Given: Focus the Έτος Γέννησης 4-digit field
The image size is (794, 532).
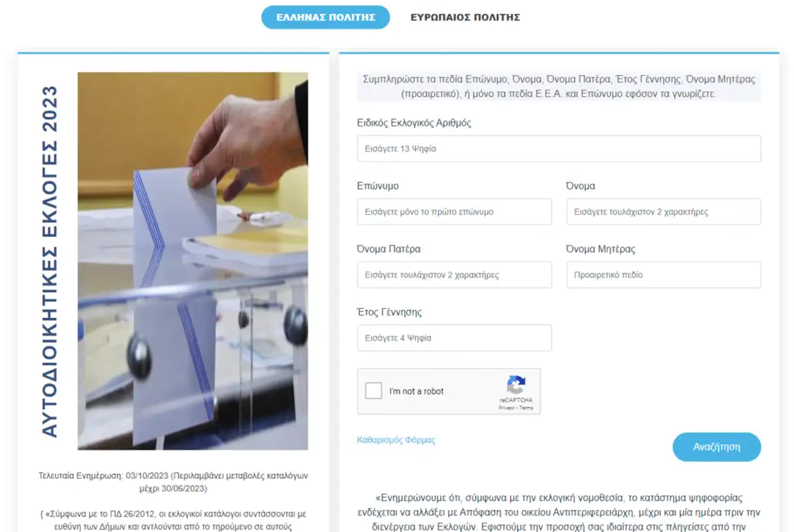Looking at the screenshot, I should [x=454, y=337].
